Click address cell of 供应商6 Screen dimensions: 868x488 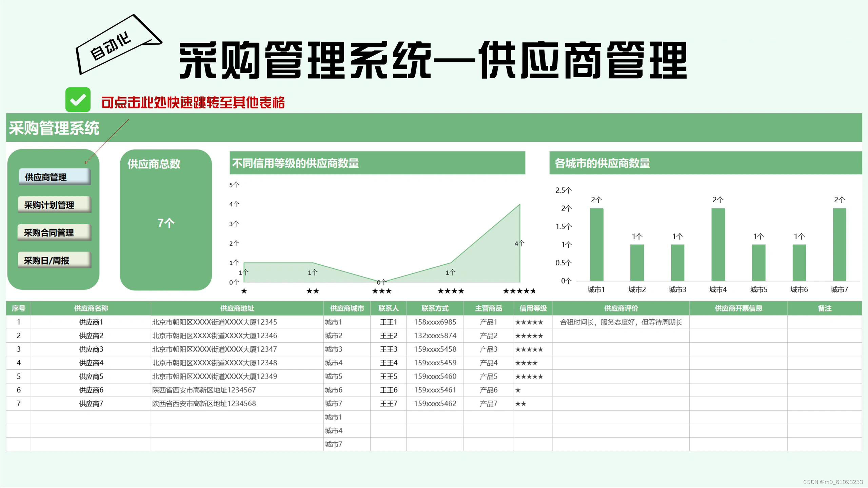[x=204, y=390]
